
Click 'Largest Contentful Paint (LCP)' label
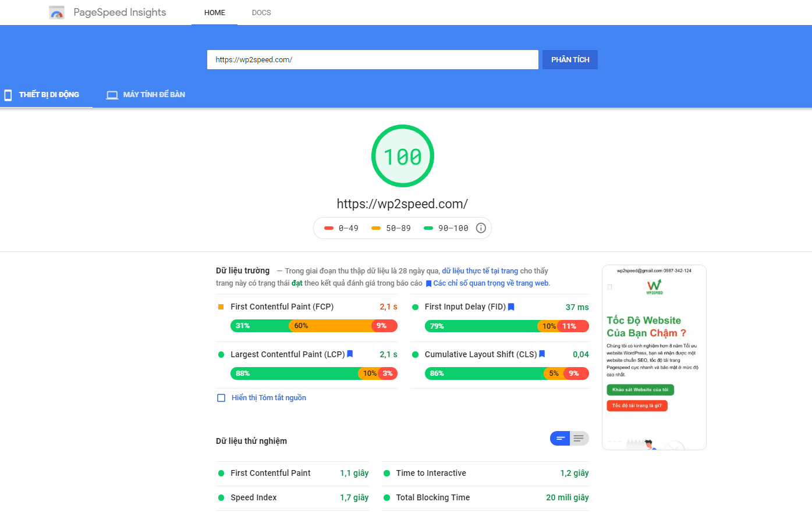(x=288, y=354)
